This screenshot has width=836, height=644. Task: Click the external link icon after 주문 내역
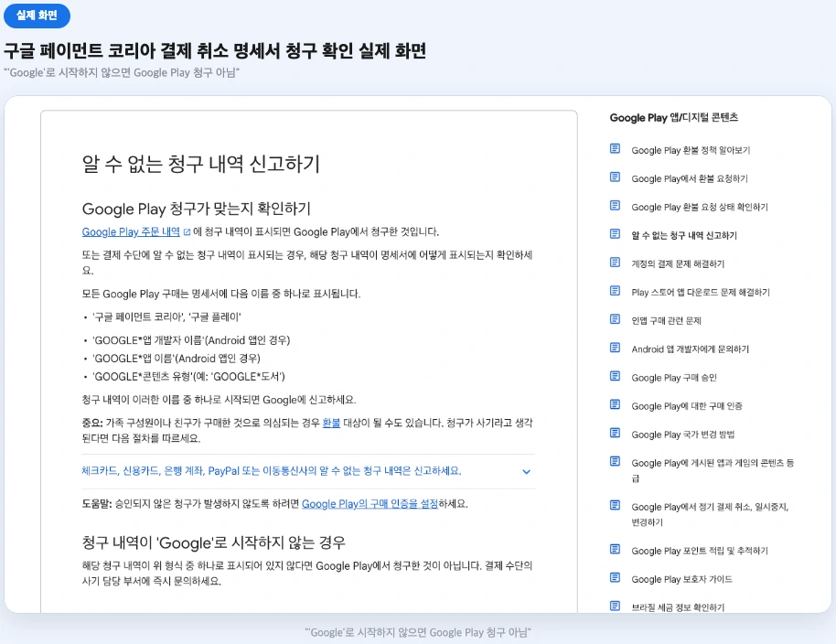click(188, 232)
